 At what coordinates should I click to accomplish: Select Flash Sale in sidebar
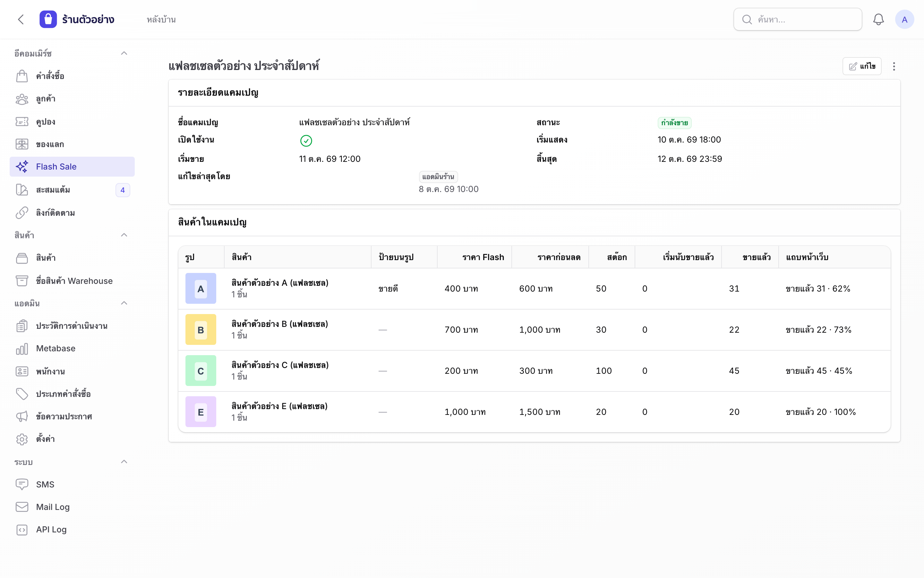coord(72,167)
